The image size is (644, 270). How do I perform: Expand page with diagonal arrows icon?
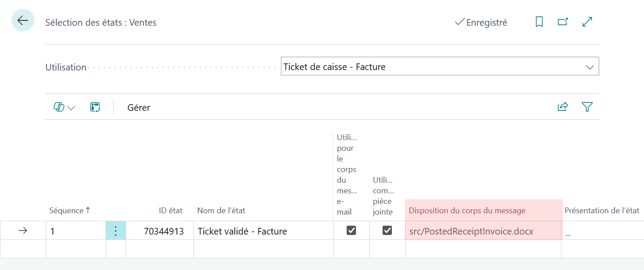coord(587,22)
